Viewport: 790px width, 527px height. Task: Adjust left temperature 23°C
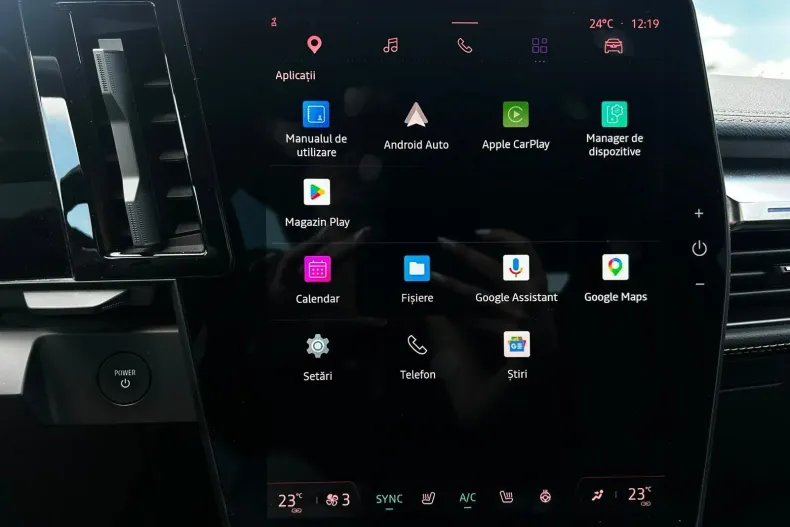point(290,500)
